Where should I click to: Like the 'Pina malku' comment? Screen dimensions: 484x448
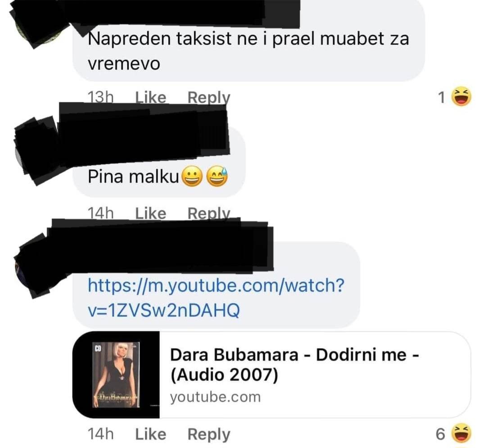pos(151,213)
